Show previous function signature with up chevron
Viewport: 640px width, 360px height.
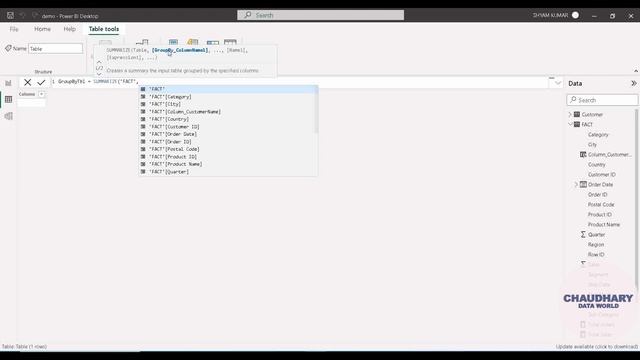(99, 62)
